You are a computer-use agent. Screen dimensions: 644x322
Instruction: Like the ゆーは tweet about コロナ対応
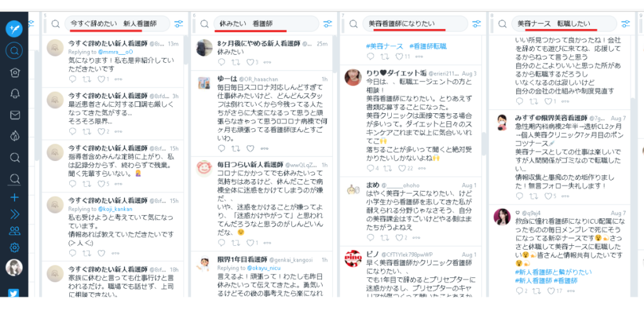pyautogui.click(x=250, y=148)
